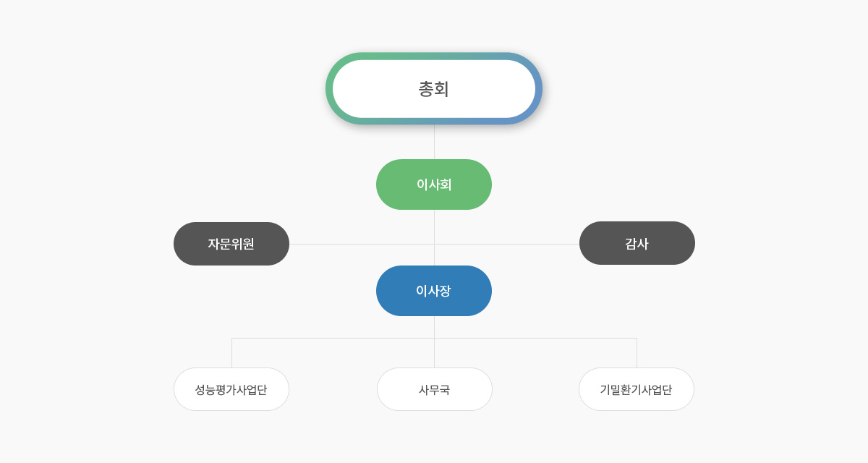The height and width of the screenshot is (463, 868).
Task: Select the 사무국 box
Action: [x=434, y=389]
